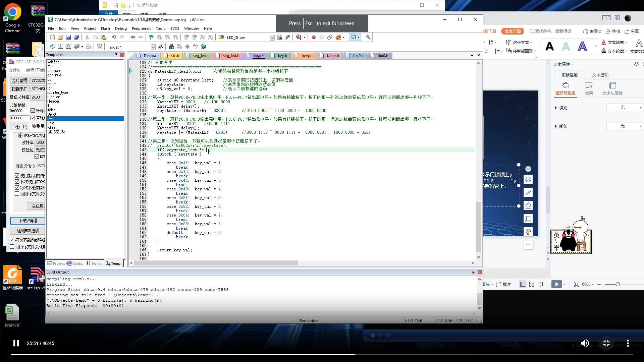The width and height of the screenshot is (644, 362).
Task: Click the 下载/编程 button in STC-ISP
Action: click(28, 221)
